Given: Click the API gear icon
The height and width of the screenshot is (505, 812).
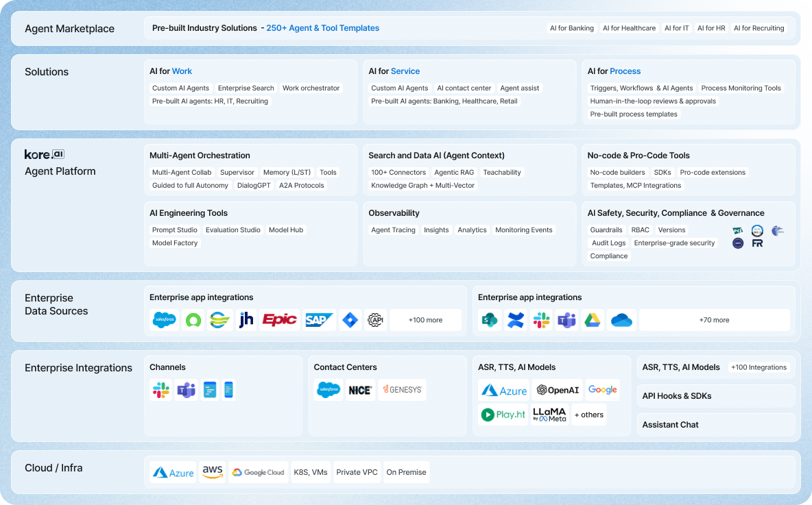Looking at the screenshot, I should coord(375,320).
